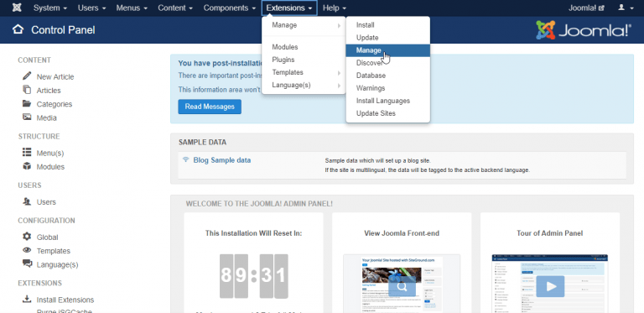Click the Joomla logo icon in the top bar
Viewport: 644px width, 313px height.
[17, 8]
